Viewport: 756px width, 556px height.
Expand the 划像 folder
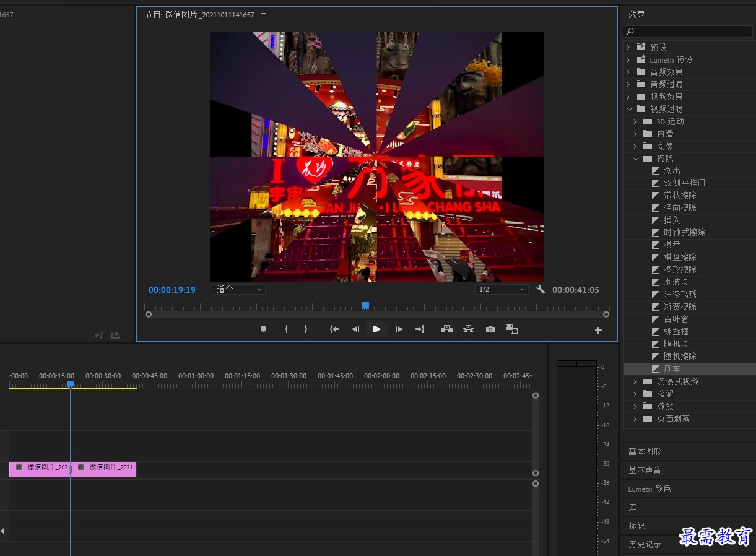635,146
